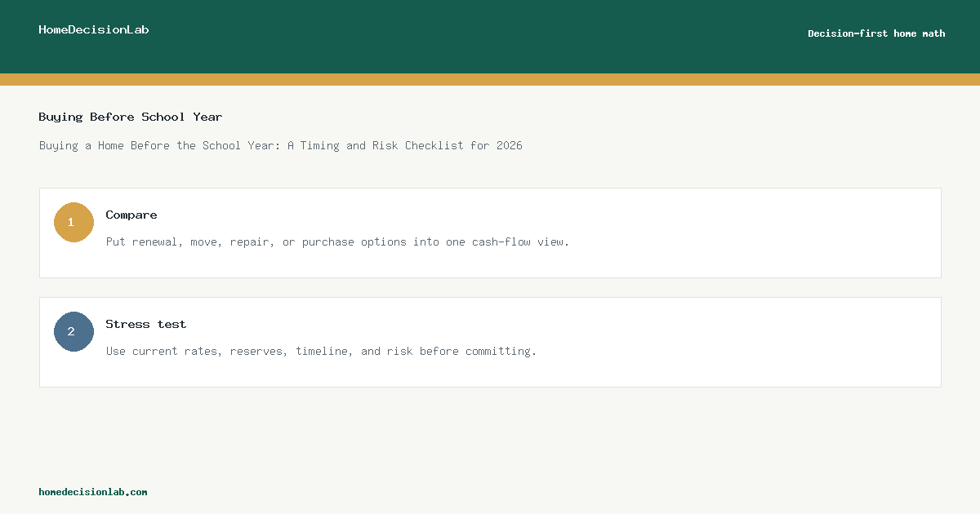980x514 pixels.
Task: Click the 'Decision-first home math' tagline
Action: (x=876, y=33)
